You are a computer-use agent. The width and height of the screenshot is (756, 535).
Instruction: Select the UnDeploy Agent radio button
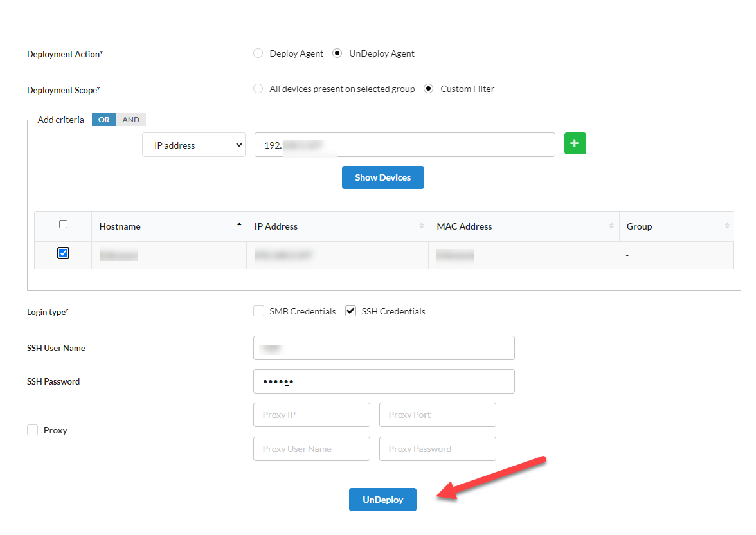pos(337,53)
